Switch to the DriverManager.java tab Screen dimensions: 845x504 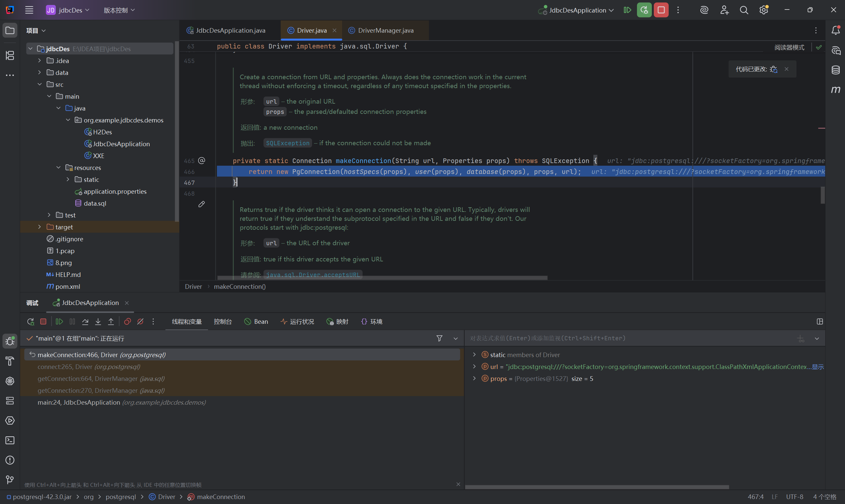click(x=385, y=31)
